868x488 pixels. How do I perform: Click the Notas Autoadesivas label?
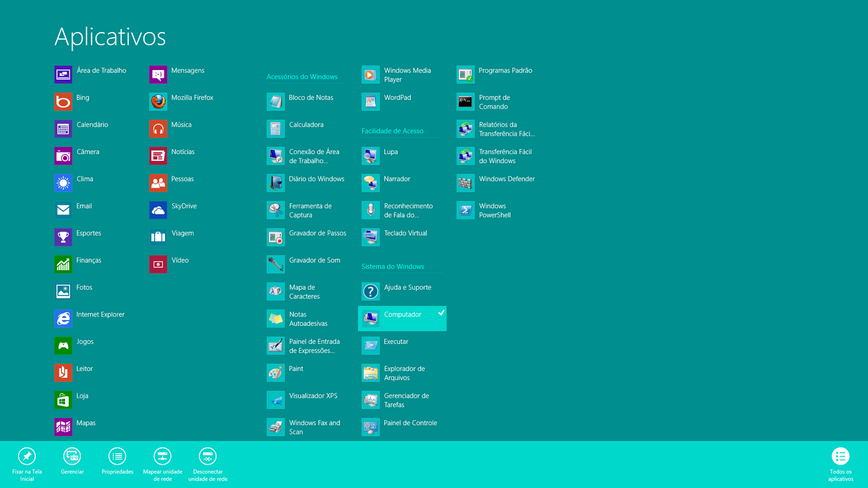point(308,319)
